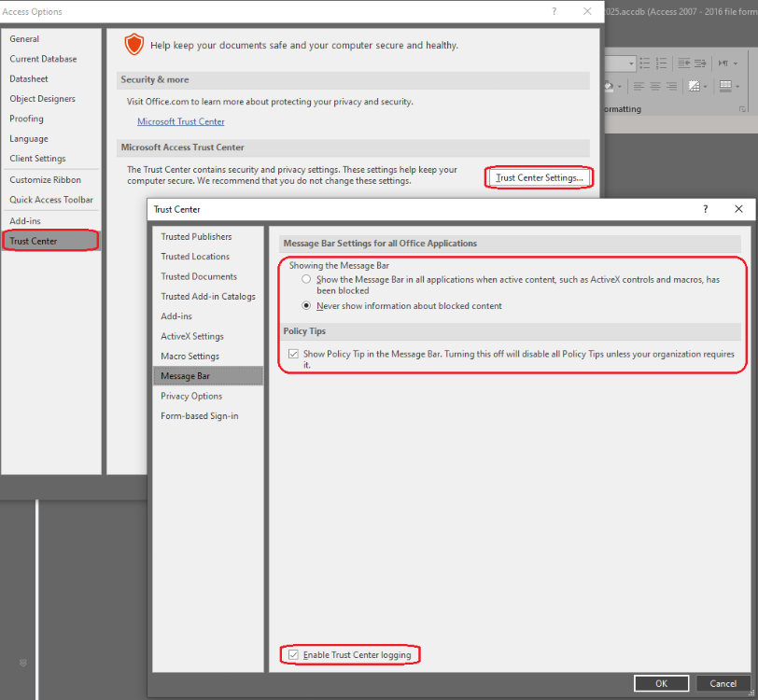The width and height of the screenshot is (758, 700).
Task: Open Privacy Options in Trust Center
Action: 208,396
